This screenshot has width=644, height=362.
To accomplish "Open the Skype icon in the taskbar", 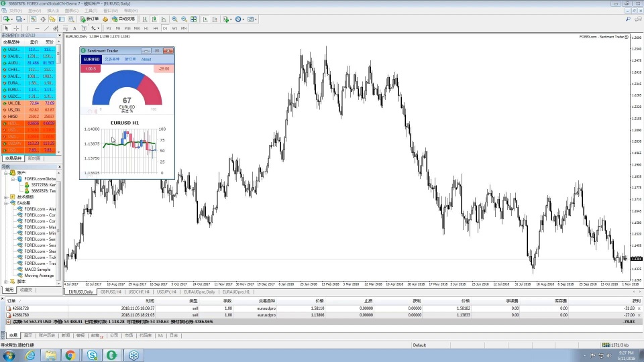I will pyautogui.click(x=91, y=355).
